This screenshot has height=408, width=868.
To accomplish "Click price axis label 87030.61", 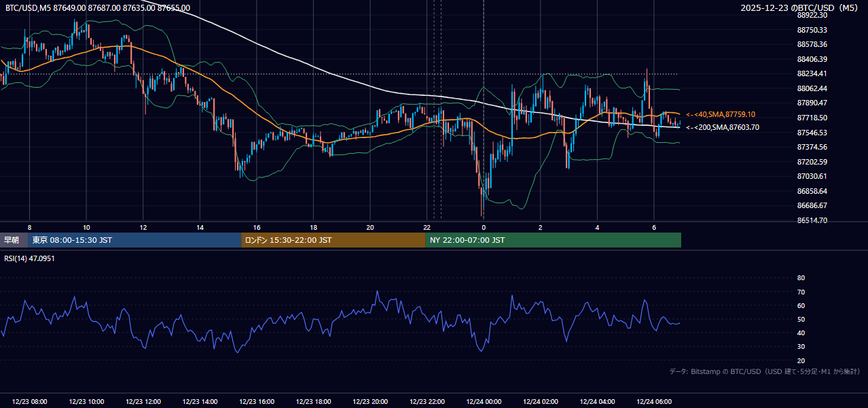I will 812,176.
